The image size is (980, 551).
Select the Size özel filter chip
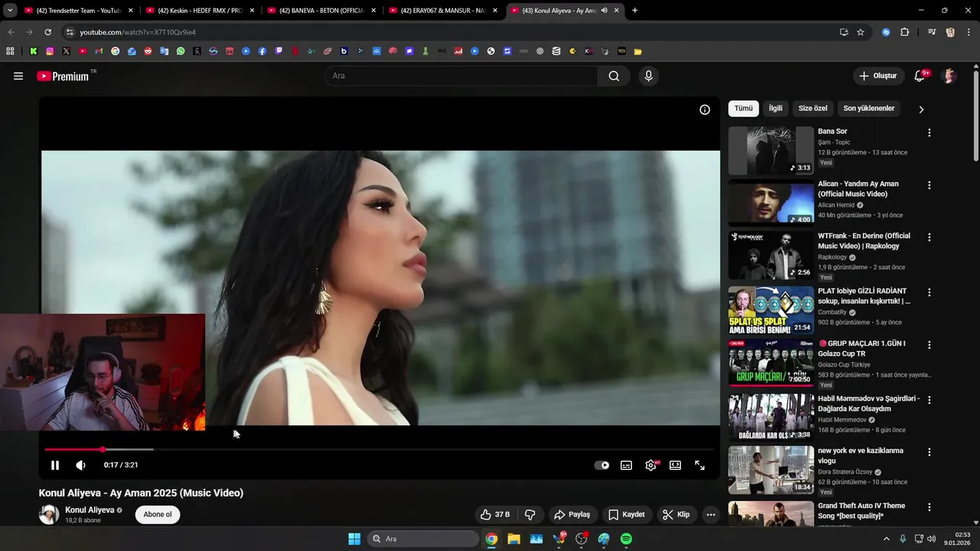pos(813,109)
